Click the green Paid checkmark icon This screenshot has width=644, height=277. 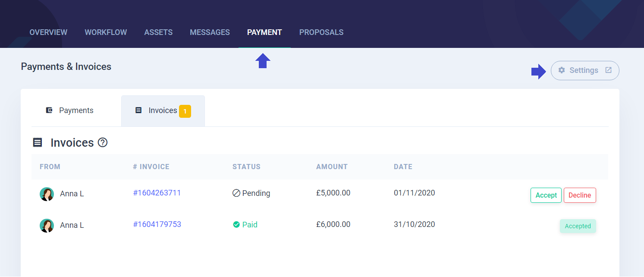click(x=236, y=224)
